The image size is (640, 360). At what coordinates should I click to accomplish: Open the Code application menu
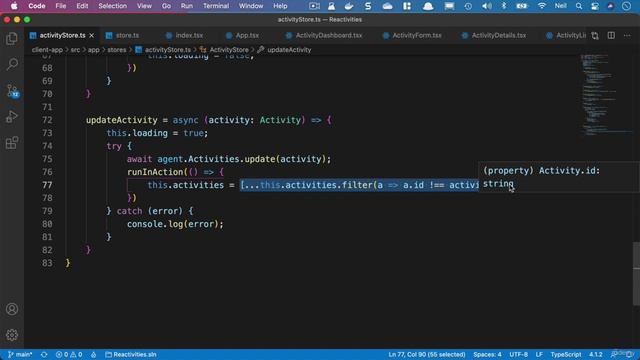(x=37, y=6)
